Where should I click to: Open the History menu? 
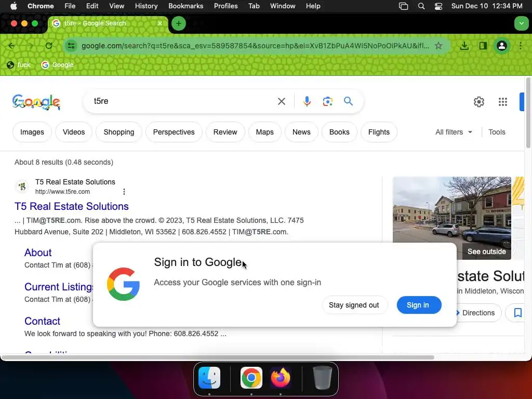(x=146, y=6)
